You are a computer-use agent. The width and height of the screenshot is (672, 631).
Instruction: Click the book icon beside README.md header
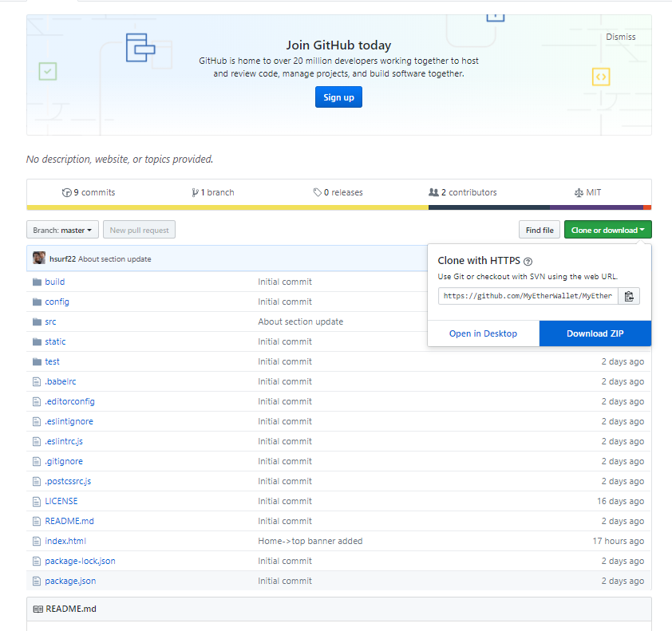(38, 609)
